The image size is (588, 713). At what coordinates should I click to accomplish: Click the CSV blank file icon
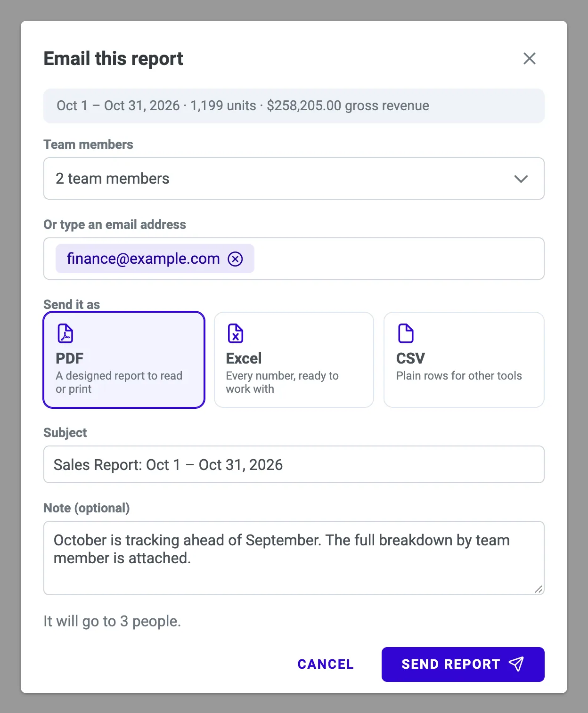[406, 333]
